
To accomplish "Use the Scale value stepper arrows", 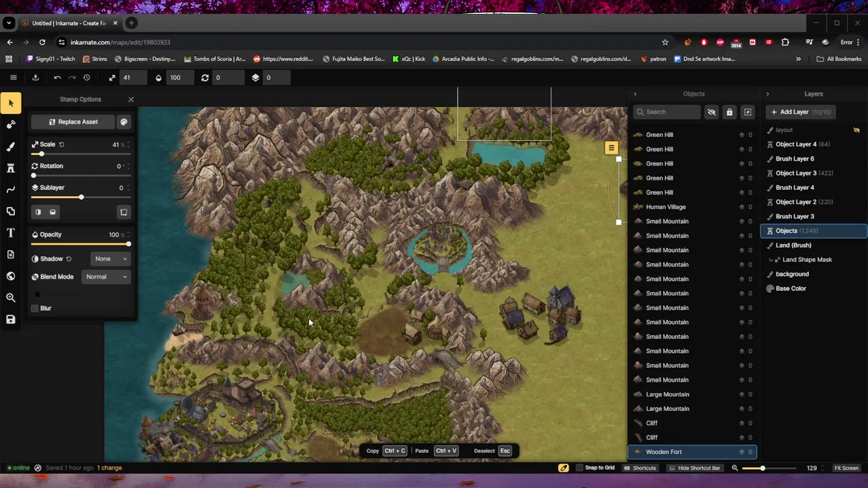I will point(128,144).
